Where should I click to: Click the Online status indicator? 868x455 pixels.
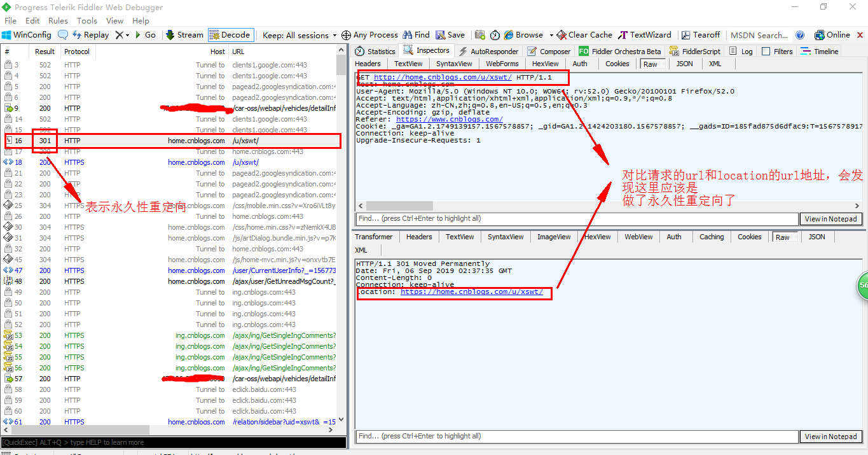(832, 35)
